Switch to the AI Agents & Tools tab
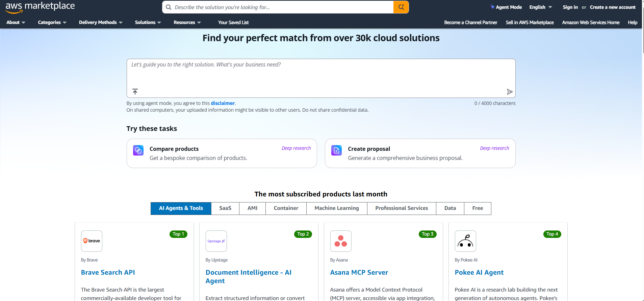Screen dimensions: 644x301 click(x=181, y=208)
